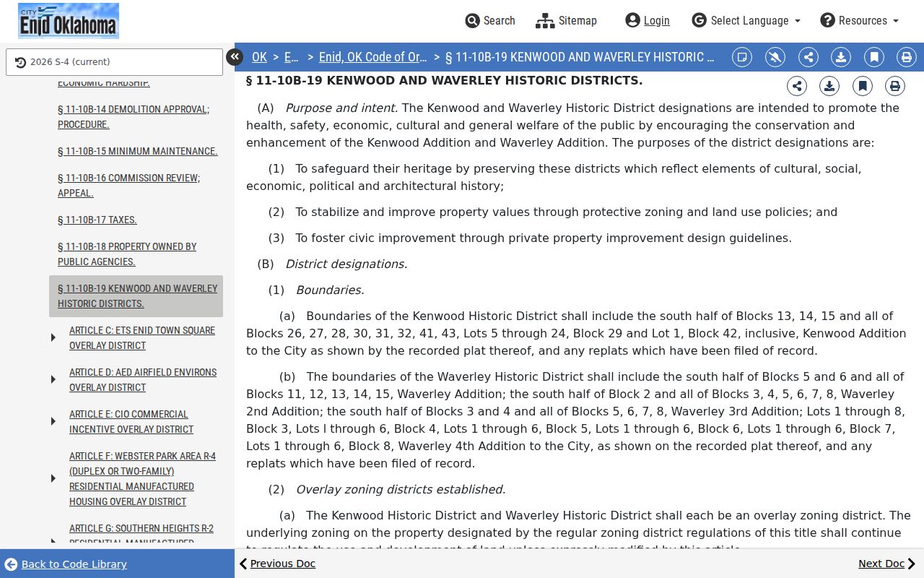
Task: Expand Article D: AED Airfield Environs arrow
Action: 53,379
